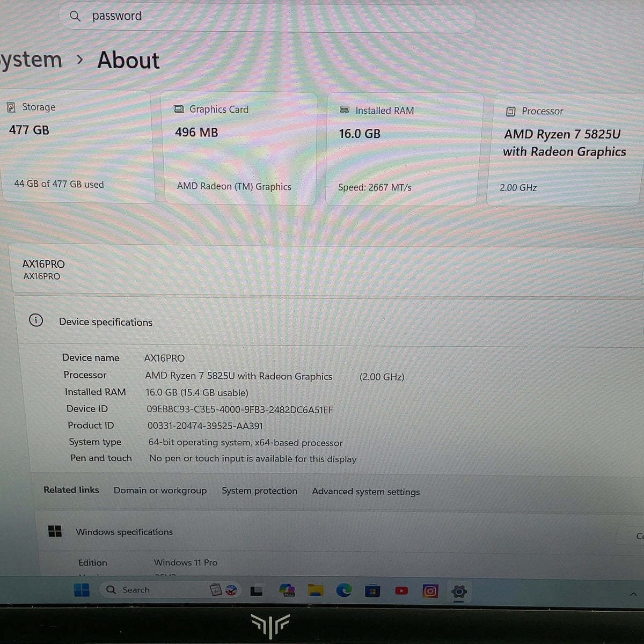Select the Product ID value 00331-20474-39525-AA391

205,426
